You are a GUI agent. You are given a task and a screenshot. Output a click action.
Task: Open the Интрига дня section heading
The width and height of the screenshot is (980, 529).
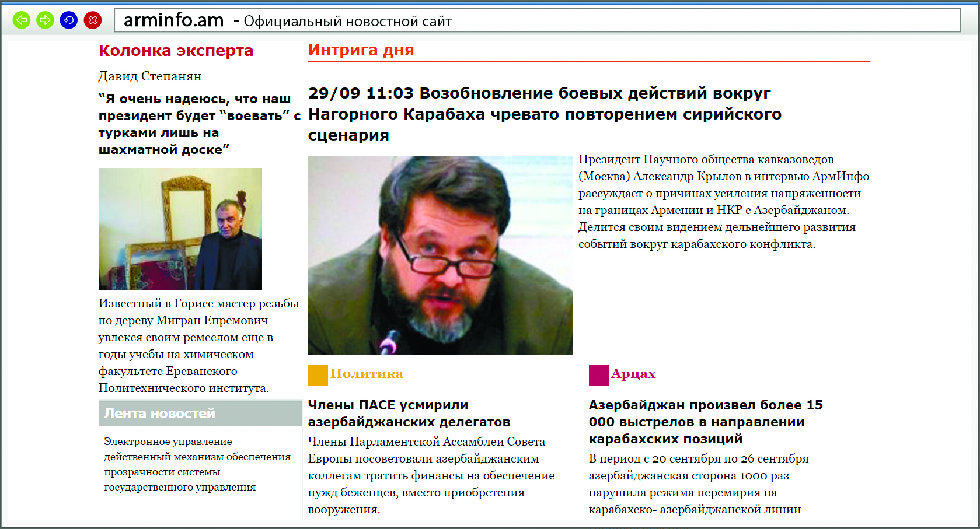361,50
